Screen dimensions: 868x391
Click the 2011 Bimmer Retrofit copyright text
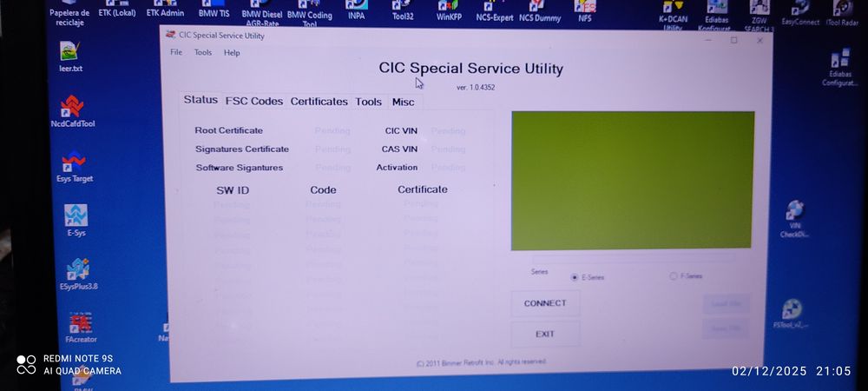point(481,362)
